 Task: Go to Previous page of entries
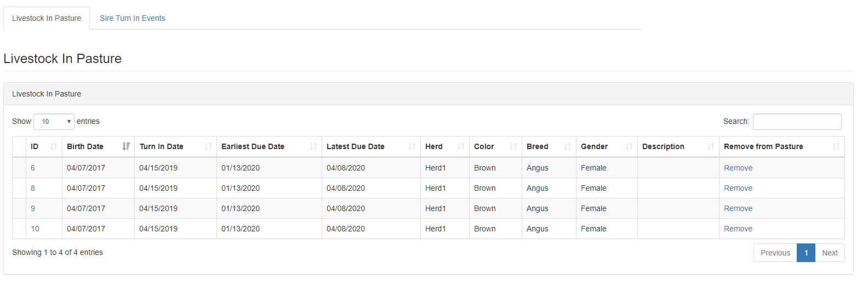point(775,253)
